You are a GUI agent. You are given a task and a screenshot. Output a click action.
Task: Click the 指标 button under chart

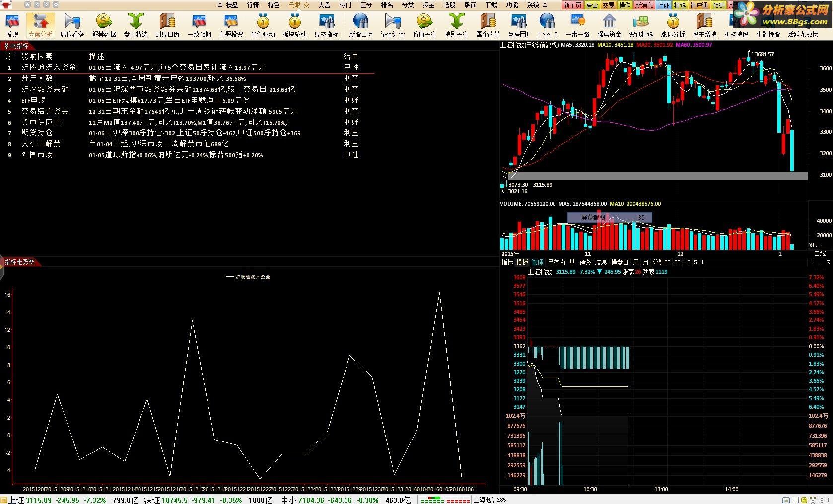coord(507,262)
